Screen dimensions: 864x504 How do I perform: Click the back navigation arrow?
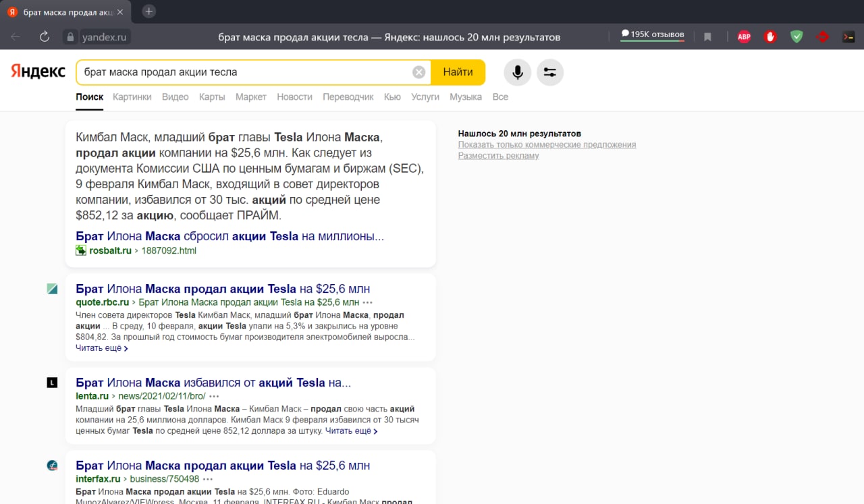(16, 37)
